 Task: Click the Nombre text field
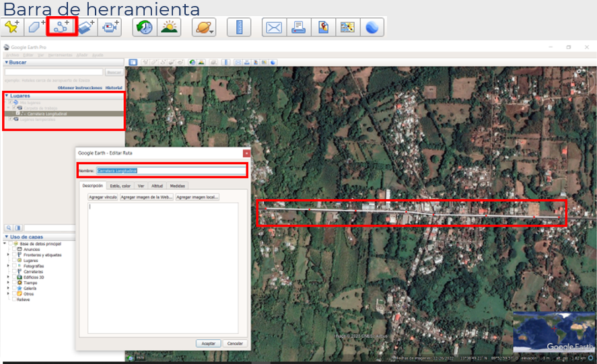pos(171,171)
